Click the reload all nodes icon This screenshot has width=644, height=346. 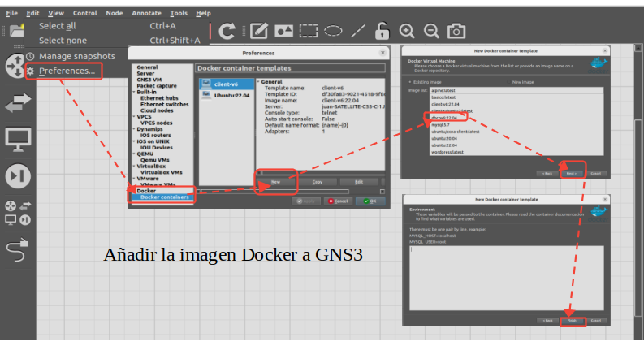point(227,31)
